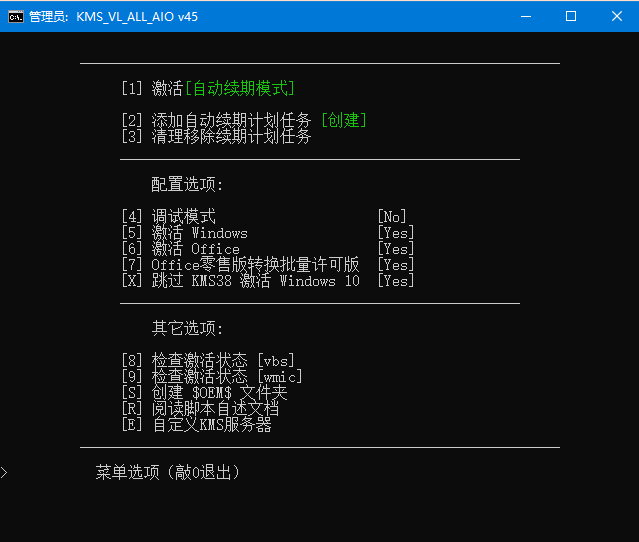Image resolution: width=639 pixels, height=542 pixels.
Task: Click the 其它选项: heading
Action: (187, 328)
